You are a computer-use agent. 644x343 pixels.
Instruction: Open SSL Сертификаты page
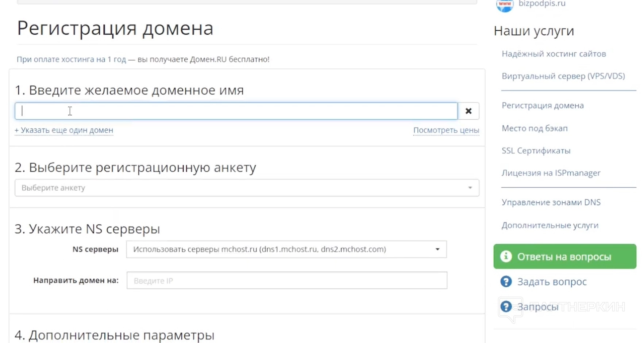[x=536, y=150]
